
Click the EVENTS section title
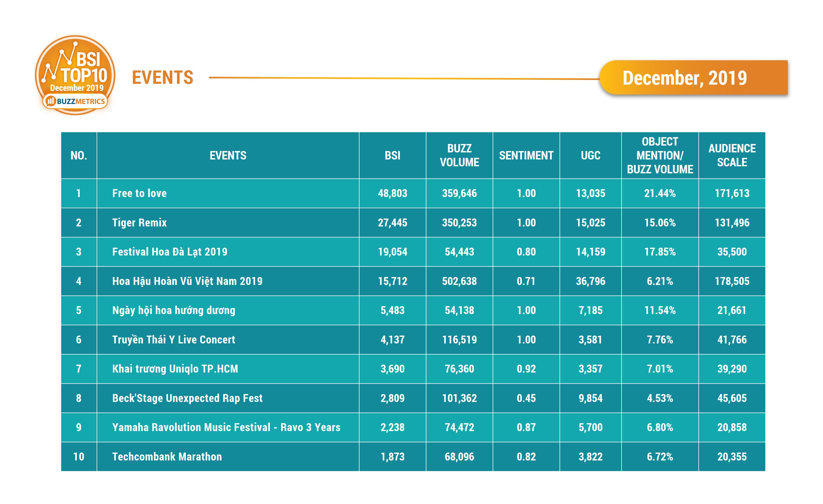tap(163, 78)
